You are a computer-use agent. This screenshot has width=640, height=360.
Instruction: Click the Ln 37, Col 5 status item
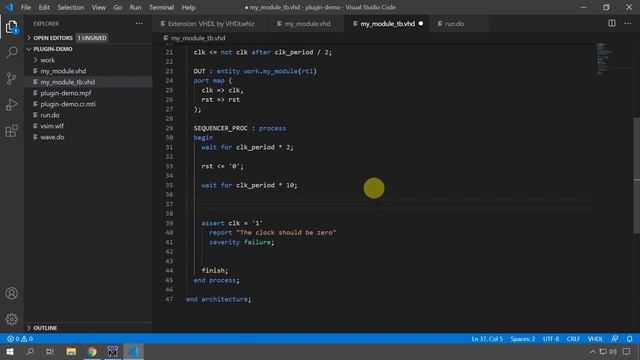[487, 339]
